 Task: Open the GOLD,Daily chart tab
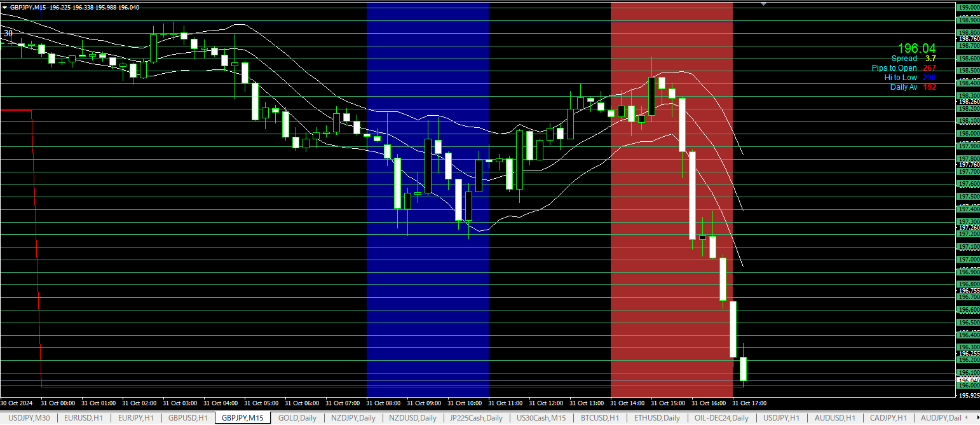coord(297,418)
